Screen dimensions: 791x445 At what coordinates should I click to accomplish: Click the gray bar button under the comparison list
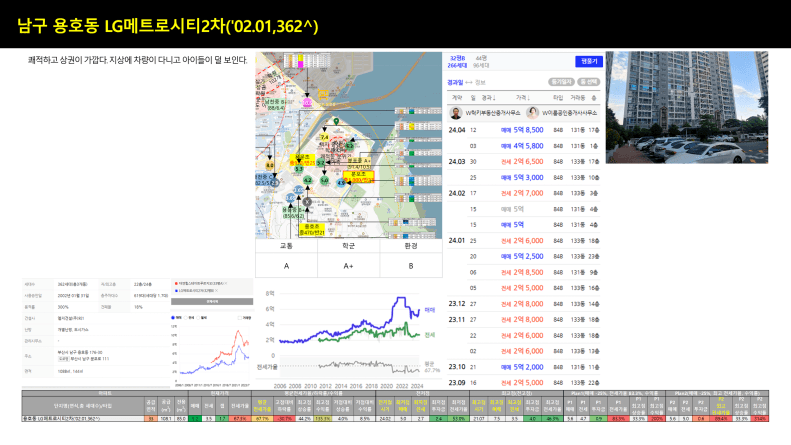[x=212, y=301]
